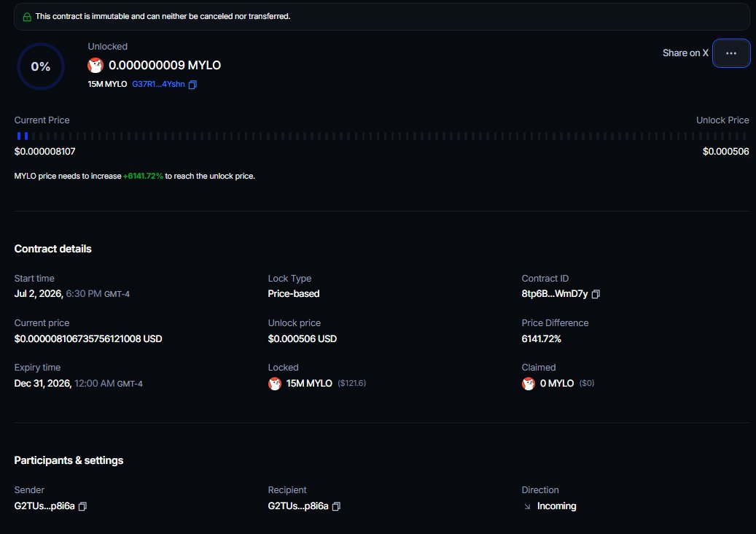Image resolution: width=756 pixels, height=534 pixels.
Task: Select the current price $0.000008107
Action: (45, 152)
